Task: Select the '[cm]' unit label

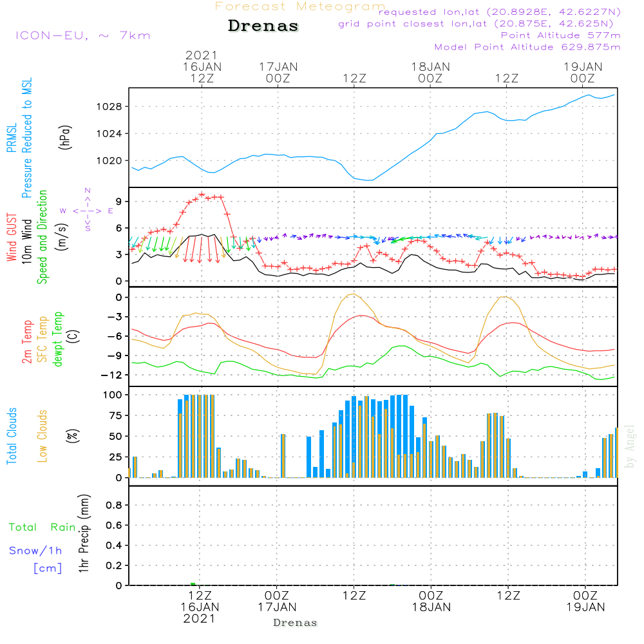Action: 48,569
